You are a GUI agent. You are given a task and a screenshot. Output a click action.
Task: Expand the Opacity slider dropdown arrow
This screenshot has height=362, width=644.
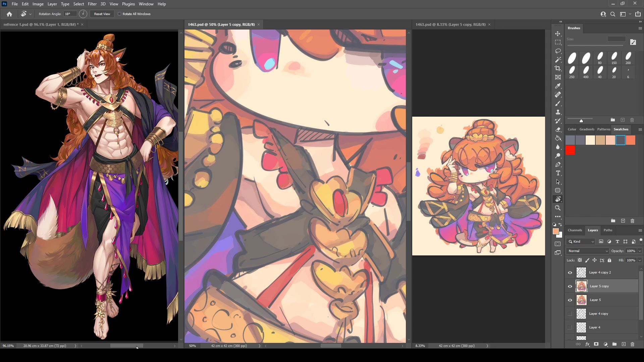click(640, 251)
